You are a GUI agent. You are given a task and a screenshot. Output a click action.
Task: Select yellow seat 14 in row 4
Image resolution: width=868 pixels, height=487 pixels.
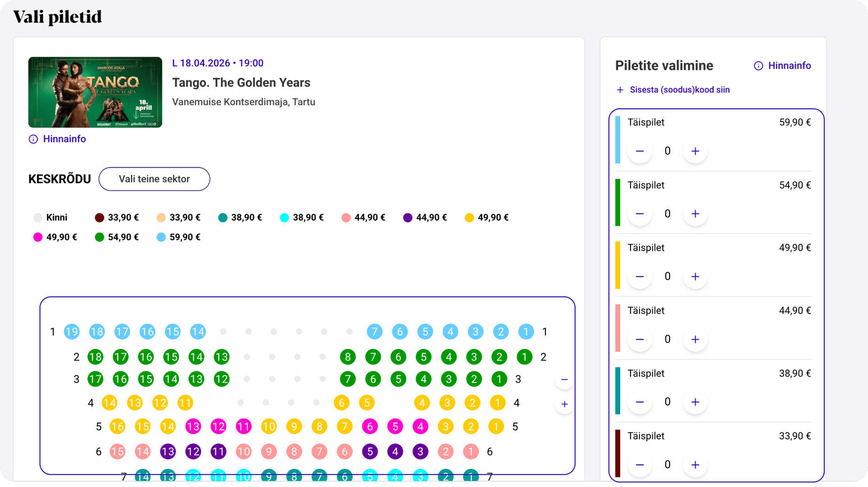[x=110, y=403]
